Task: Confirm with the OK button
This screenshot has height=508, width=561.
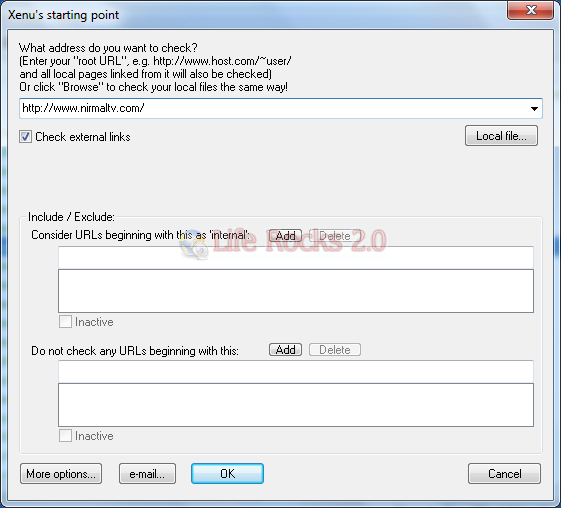Action: [x=228, y=474]
